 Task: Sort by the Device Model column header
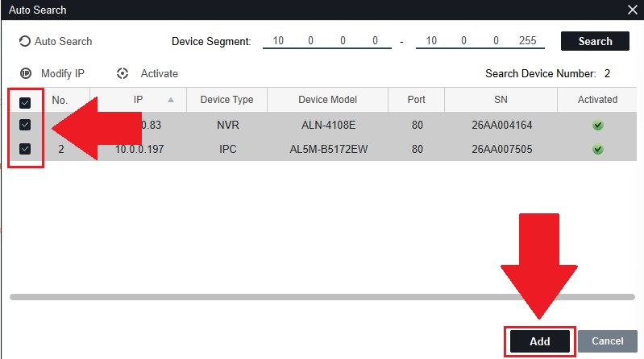327,100
